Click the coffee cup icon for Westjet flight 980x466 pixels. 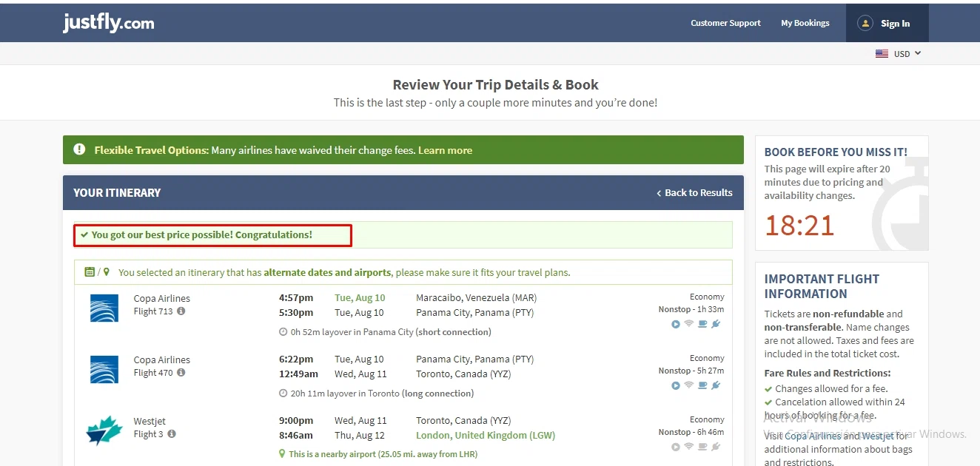point(702,447)
